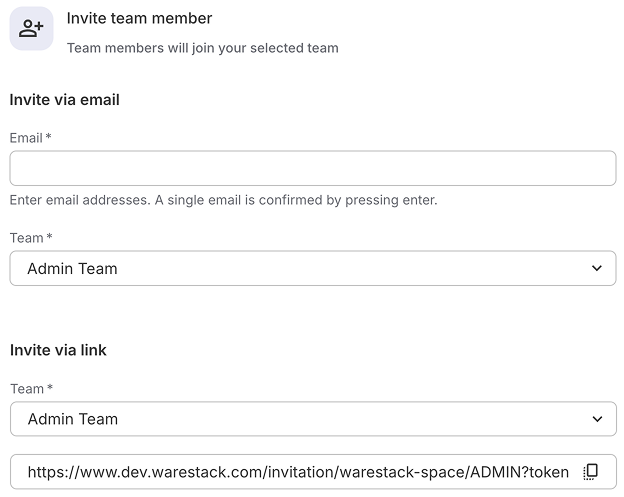Click the "warestack-space" part of the invitation URL
The height and width of the screenshot is (497, 624).
378,472
